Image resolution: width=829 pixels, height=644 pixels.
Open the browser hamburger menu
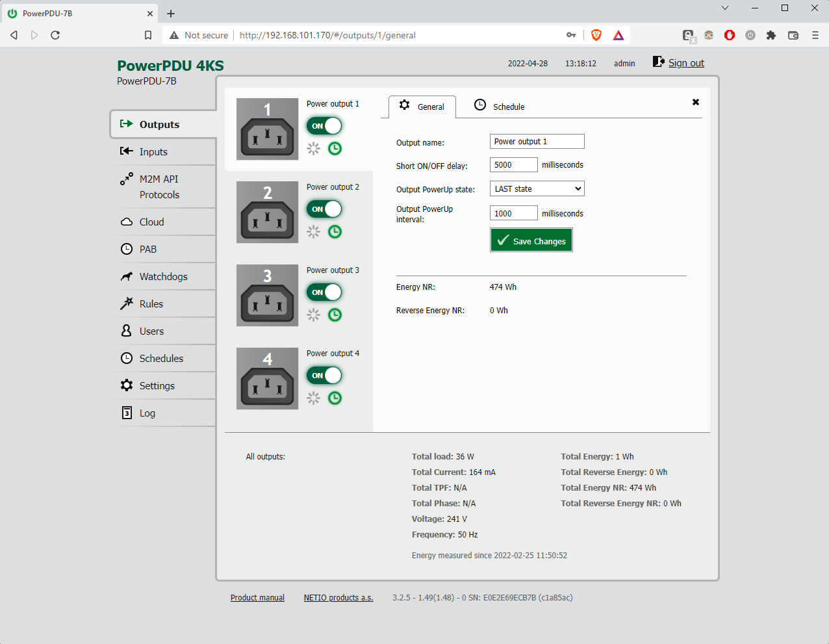pyautogui.click(x=815, y=35)
